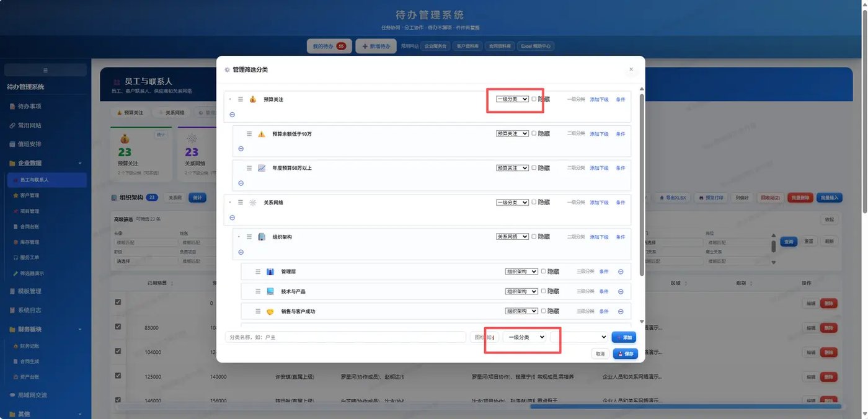Tick 隐藏 checkbox for 管理层

(543, 271)
